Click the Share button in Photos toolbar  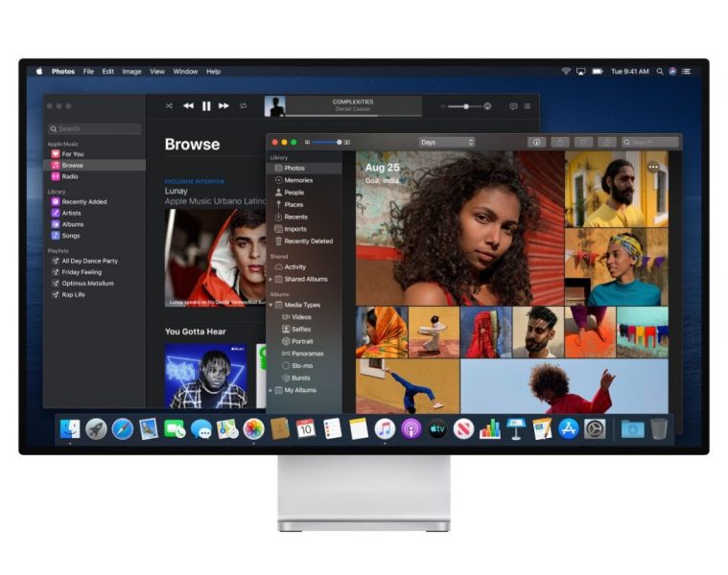[560, 143]
